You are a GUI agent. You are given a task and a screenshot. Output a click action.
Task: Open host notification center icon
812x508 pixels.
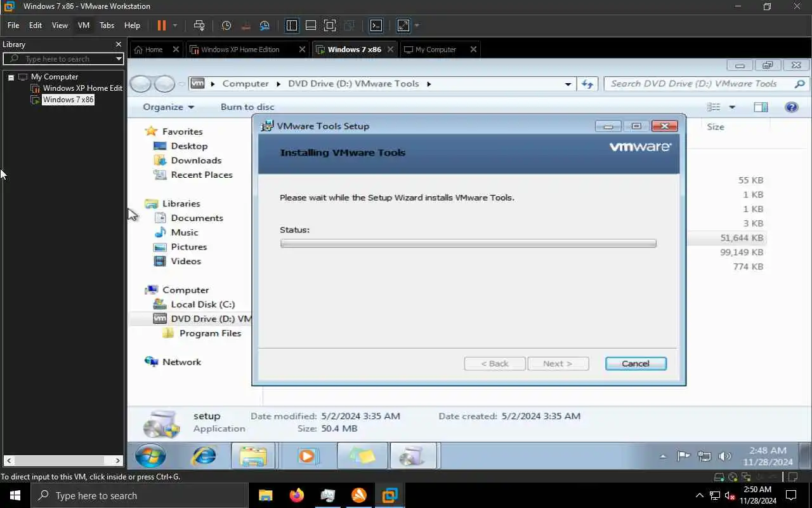pos(791,495)
